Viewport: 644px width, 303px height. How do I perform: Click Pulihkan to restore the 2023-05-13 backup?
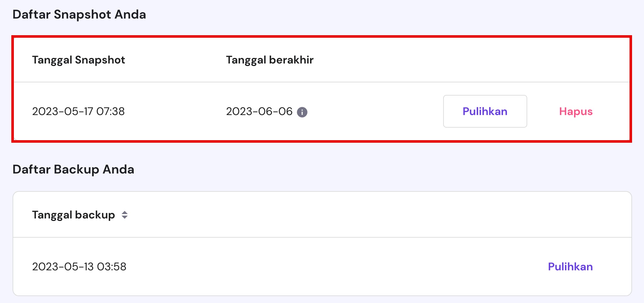(x=570, y=267)
